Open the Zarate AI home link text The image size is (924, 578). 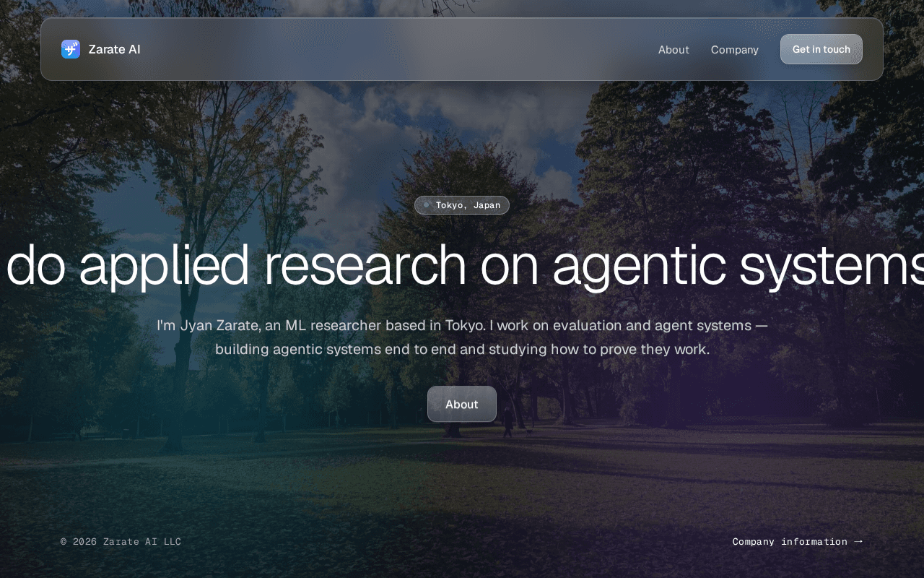114,49
